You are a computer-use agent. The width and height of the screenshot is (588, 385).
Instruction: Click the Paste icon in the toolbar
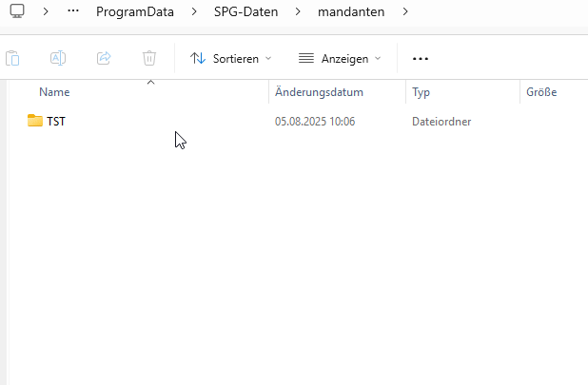coord(12,58)
